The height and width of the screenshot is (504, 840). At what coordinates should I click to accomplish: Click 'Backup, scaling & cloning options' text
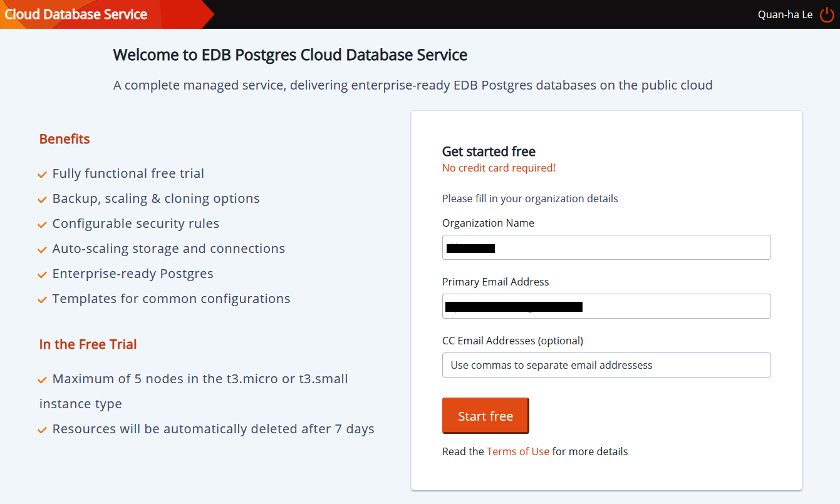coord(156,198)
